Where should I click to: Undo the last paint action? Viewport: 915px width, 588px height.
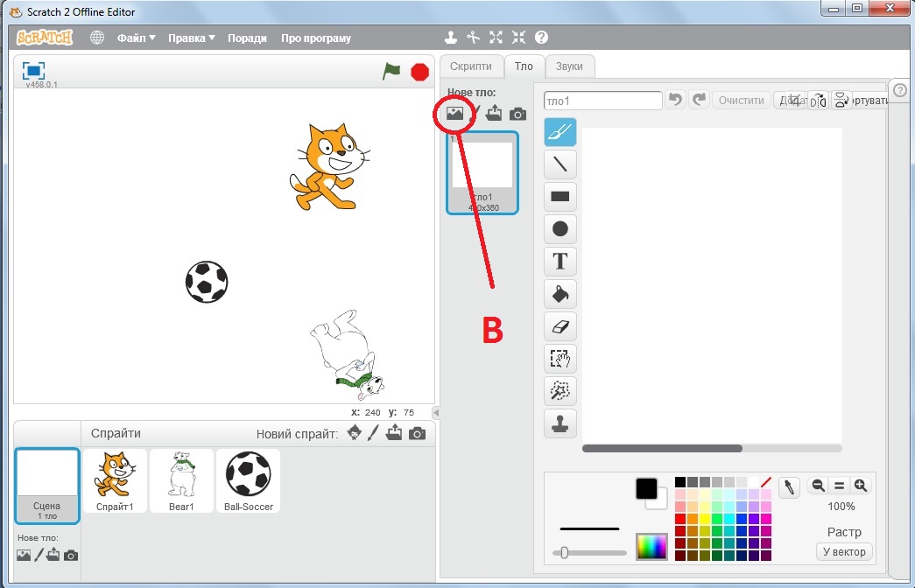(x=675, y=100)
